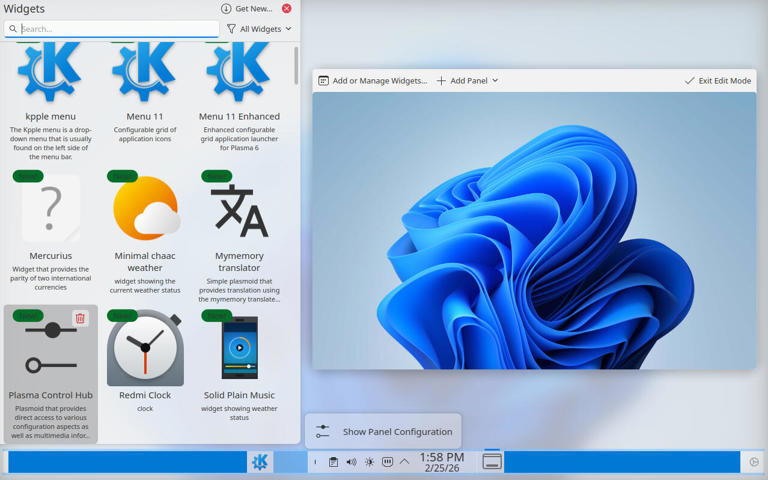Screen dimensions: 768x480
Task: Open the brightness tray icon
Action: 369,462
